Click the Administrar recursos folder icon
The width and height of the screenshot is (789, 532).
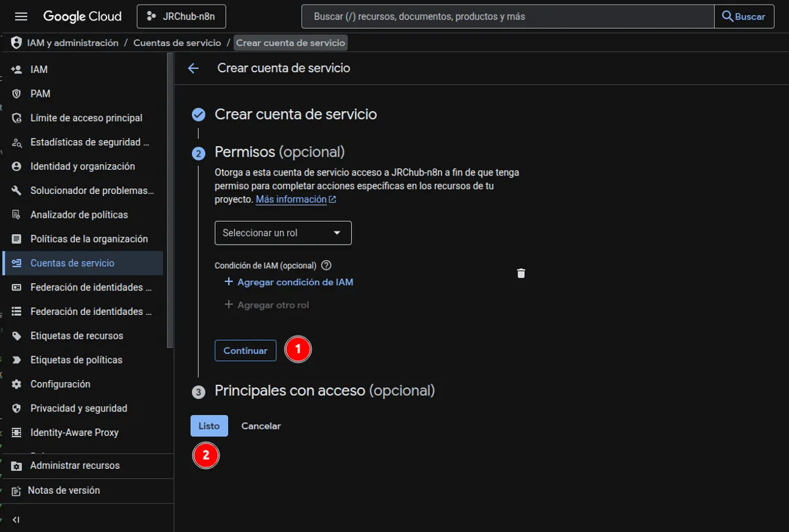tap(17, 466)
